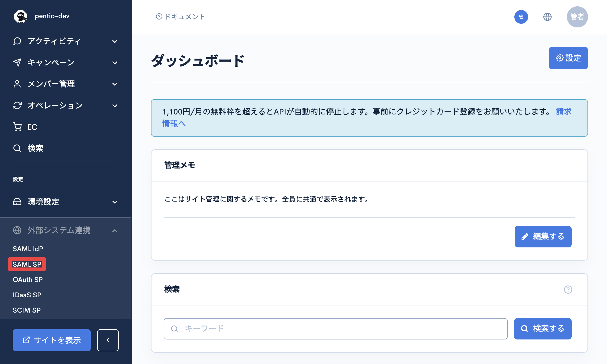This screenshot has height=364, width=607.
Task: Expand the オペレーション menu chevron
Action: 115,106
